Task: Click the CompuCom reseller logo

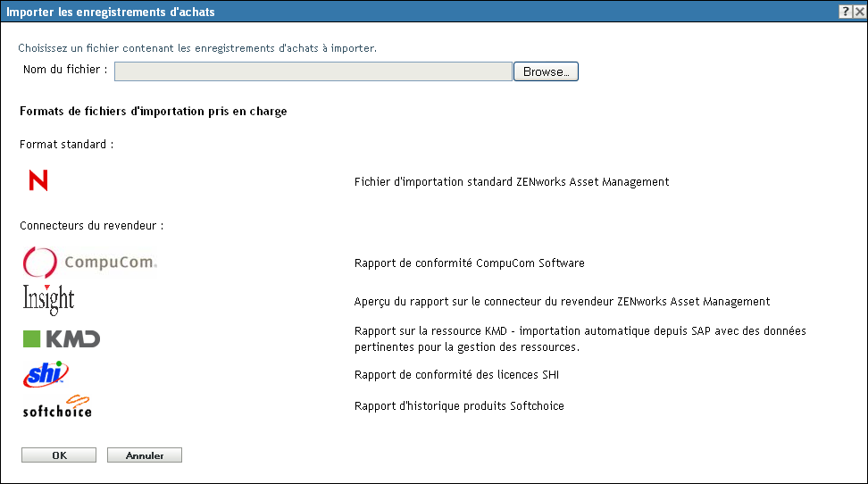Action: pyautogui.click(x=89, y=263)
